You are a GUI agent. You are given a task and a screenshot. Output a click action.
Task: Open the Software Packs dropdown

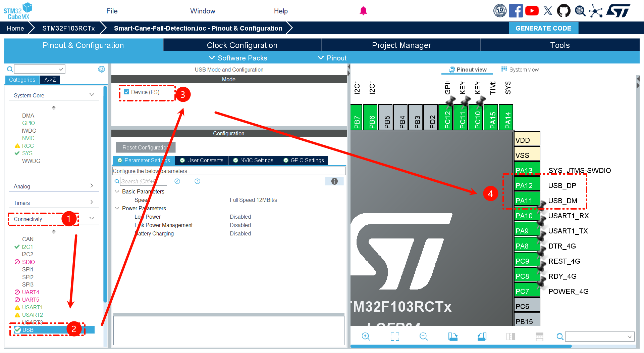(x=238, y=58)
